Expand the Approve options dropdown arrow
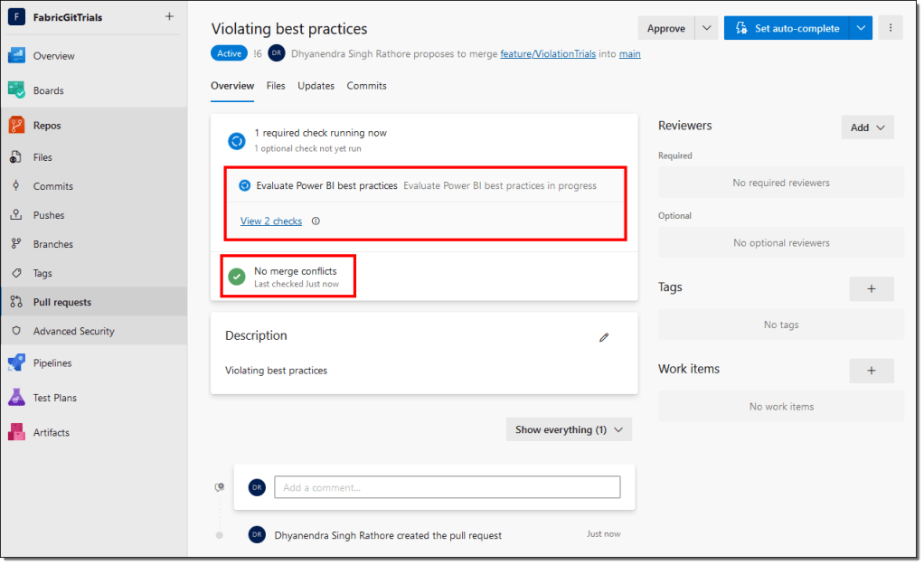924x565 pixels. click(x=706, y=29)
